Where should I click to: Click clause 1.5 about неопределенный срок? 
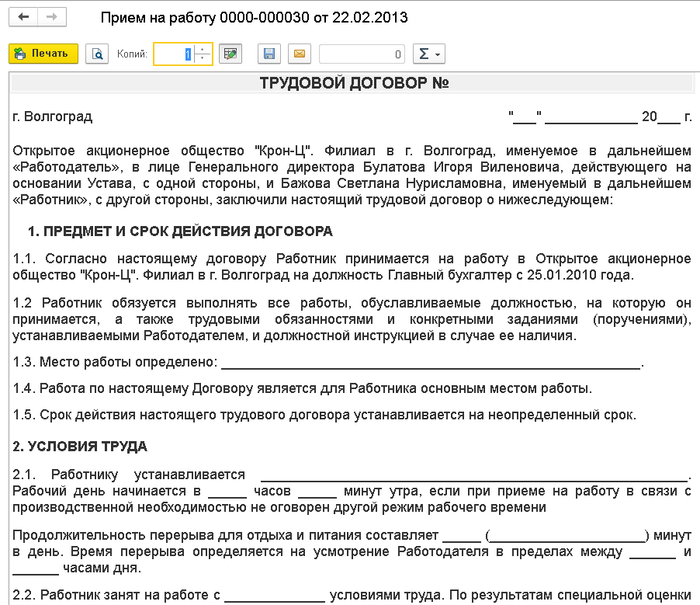pyautogui.click(x=324, y=415)
